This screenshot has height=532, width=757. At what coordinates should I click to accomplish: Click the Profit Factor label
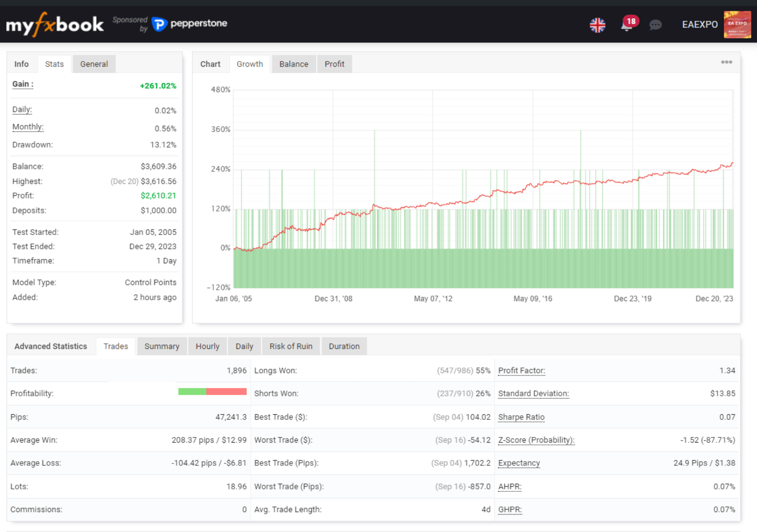click(x=521, y=371)
